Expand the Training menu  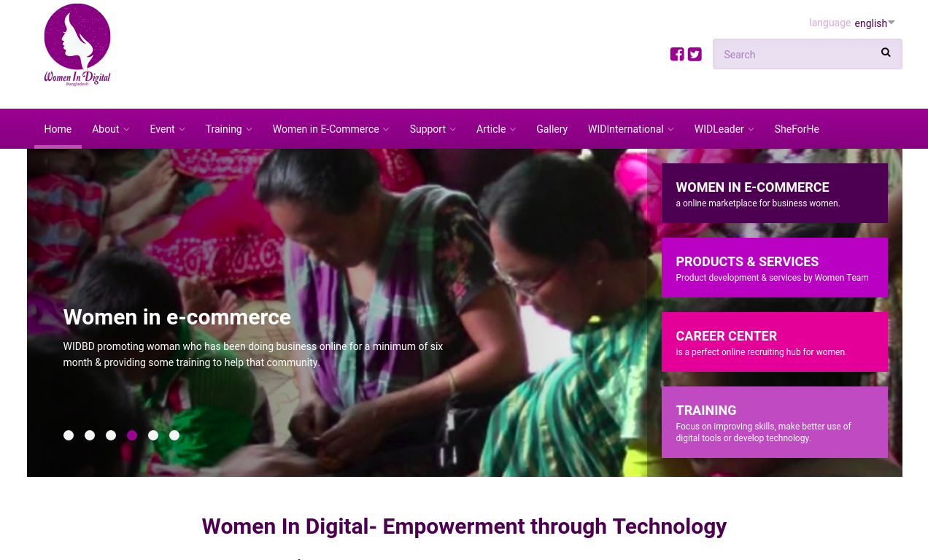point(228,129)
